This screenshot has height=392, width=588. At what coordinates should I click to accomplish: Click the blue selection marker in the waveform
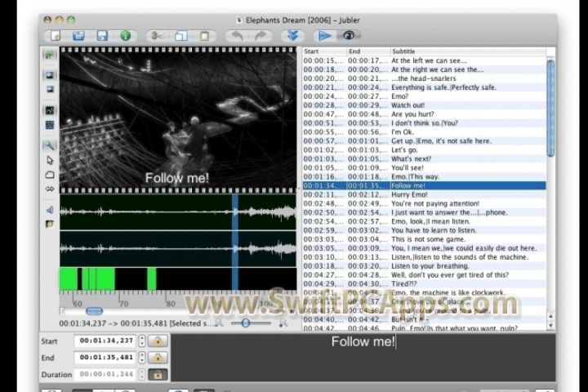[x=234, y=243]
